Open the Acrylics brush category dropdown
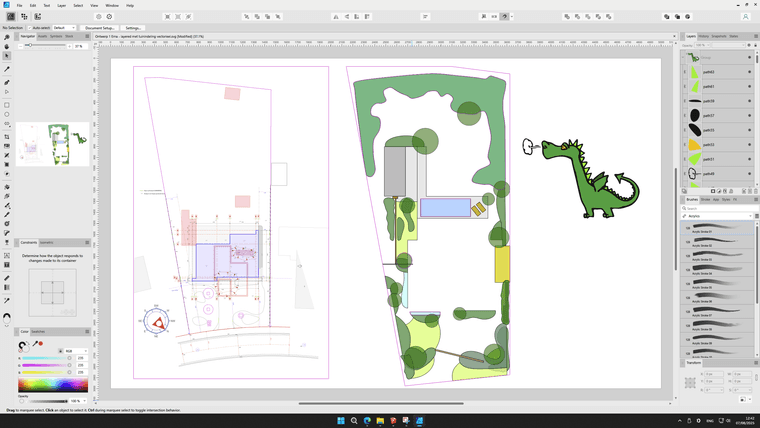This screenshot has width=760, height=428. point(717,216)
